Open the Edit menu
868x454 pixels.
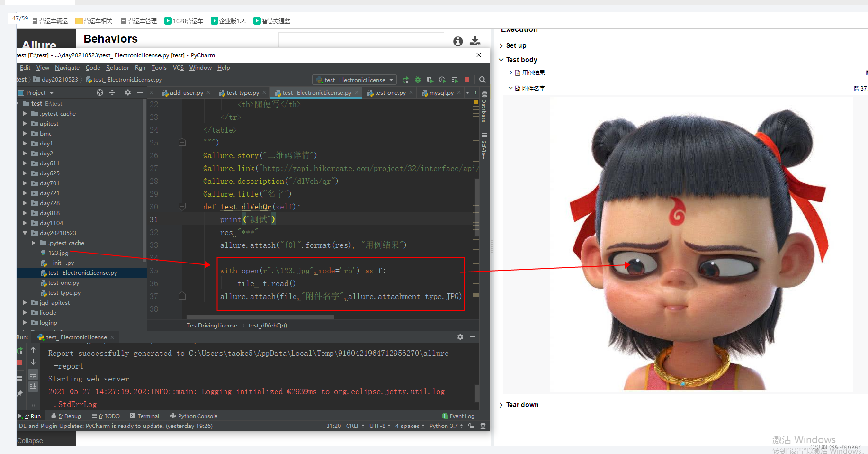coord(25,68)
